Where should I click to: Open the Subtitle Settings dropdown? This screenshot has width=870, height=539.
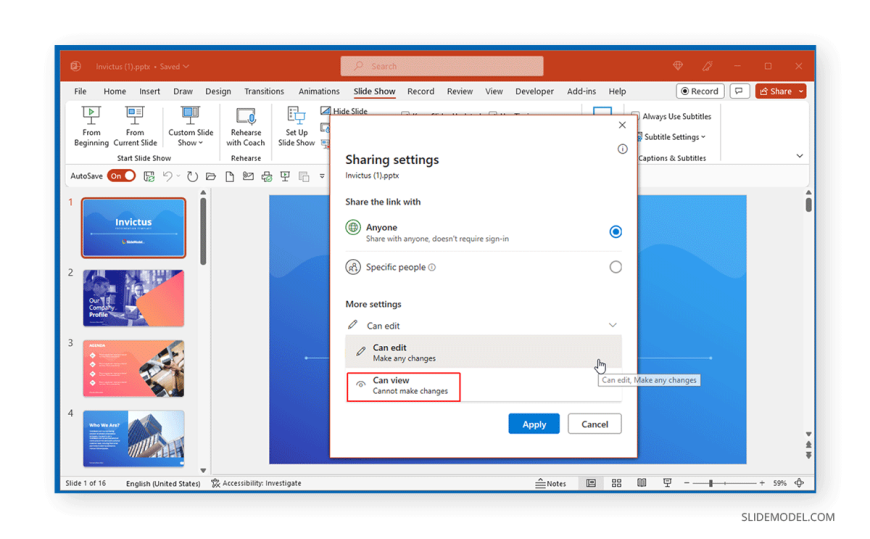pos(674,137)
